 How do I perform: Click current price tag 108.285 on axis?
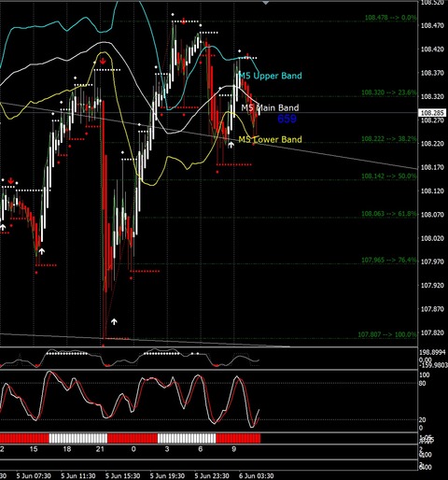pos(432,113)
